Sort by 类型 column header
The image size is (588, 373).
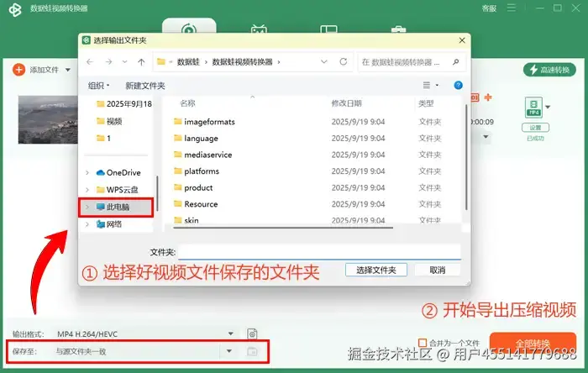pos(426,103)
